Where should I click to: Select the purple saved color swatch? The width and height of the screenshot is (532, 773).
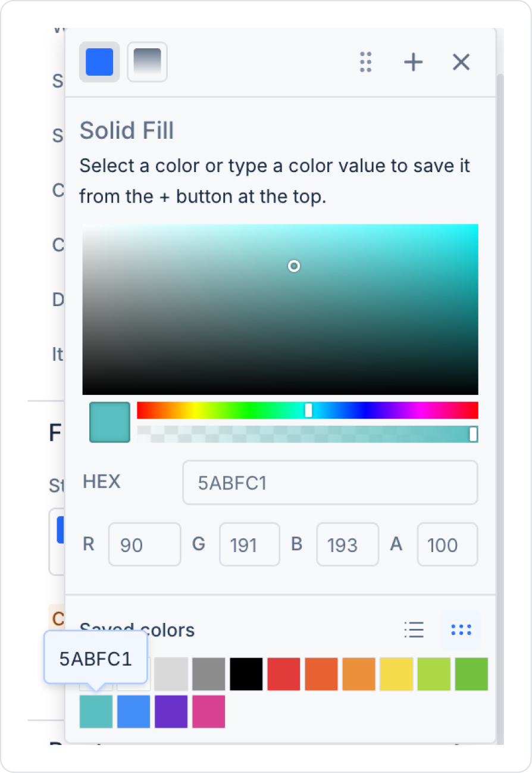click(171, 712)
